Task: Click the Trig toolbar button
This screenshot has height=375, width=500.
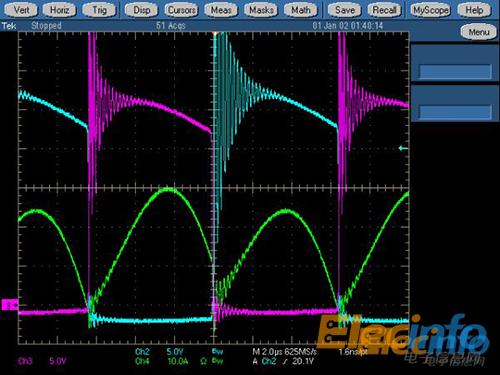Action: click(99, 10)
